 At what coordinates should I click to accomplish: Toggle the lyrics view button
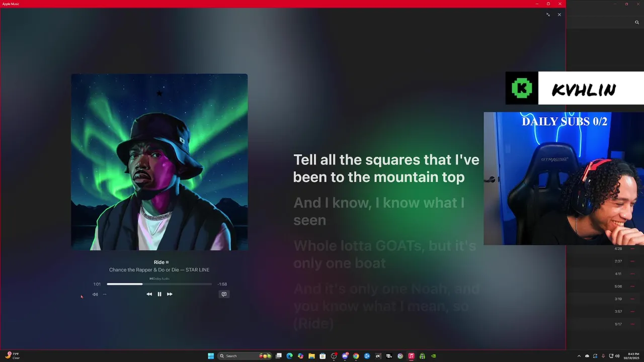pos(224,294)
